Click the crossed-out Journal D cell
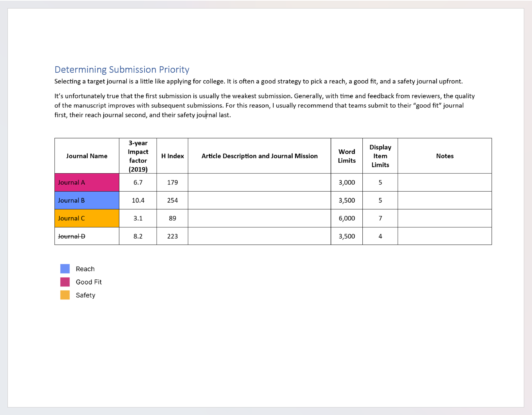This screenshot has height=415, width=532. click(87, 236)
